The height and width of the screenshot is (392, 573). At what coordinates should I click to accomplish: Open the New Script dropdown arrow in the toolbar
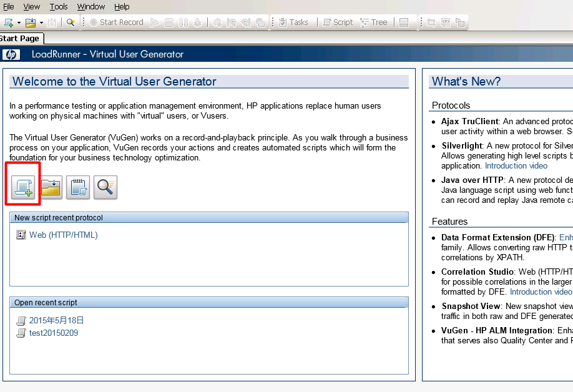19,22
